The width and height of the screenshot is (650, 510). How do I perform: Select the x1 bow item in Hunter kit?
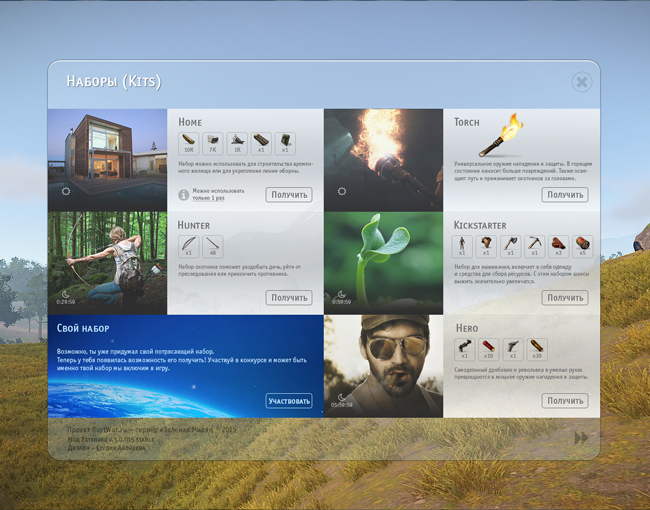[x=189, y=246]
